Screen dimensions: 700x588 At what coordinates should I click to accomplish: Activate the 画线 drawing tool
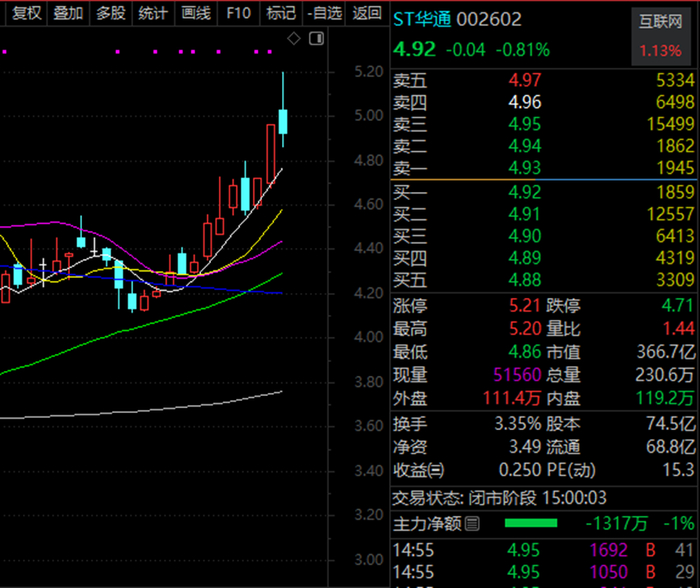point(196,13)
